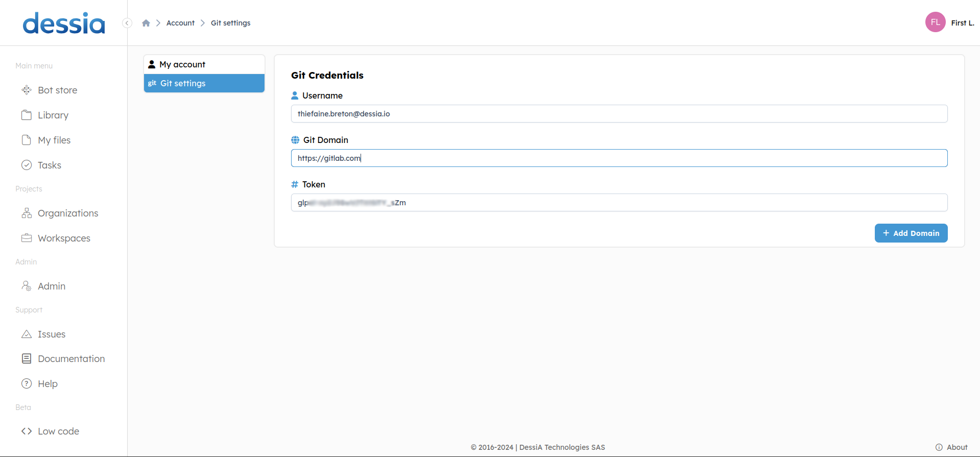Click the Projects section label
Viewport: 980px width, 457px height.
[x=29, y=189]
